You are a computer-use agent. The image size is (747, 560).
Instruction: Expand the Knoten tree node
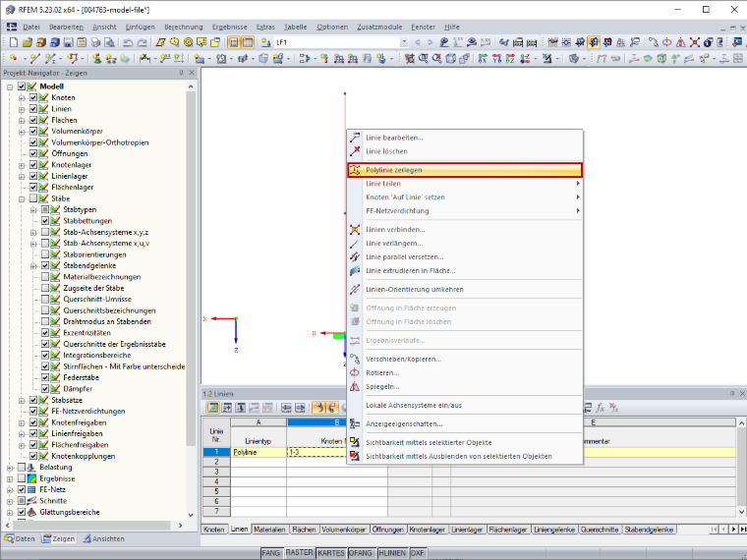[22, 97]
